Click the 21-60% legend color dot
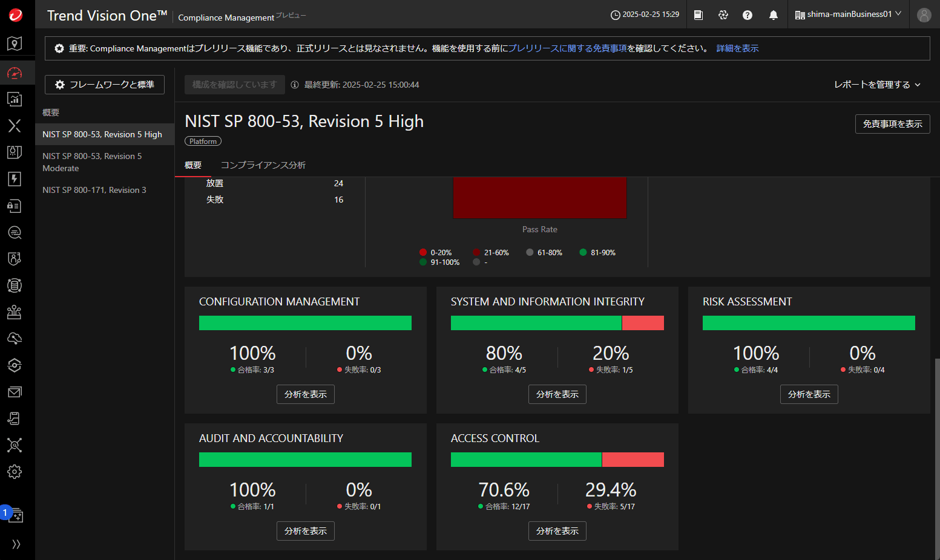The height and width of the screenshot is (560, 940). pyautogui.click(x=476, y=252)
